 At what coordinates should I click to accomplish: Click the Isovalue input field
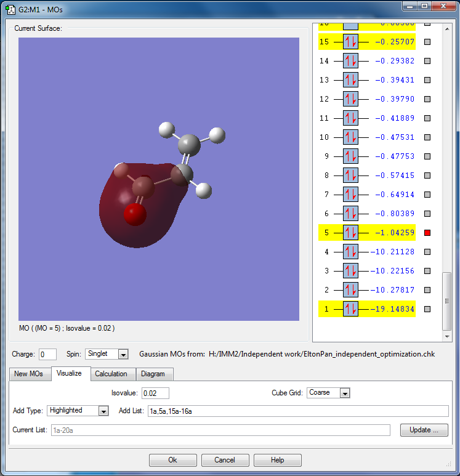point(155,393)
